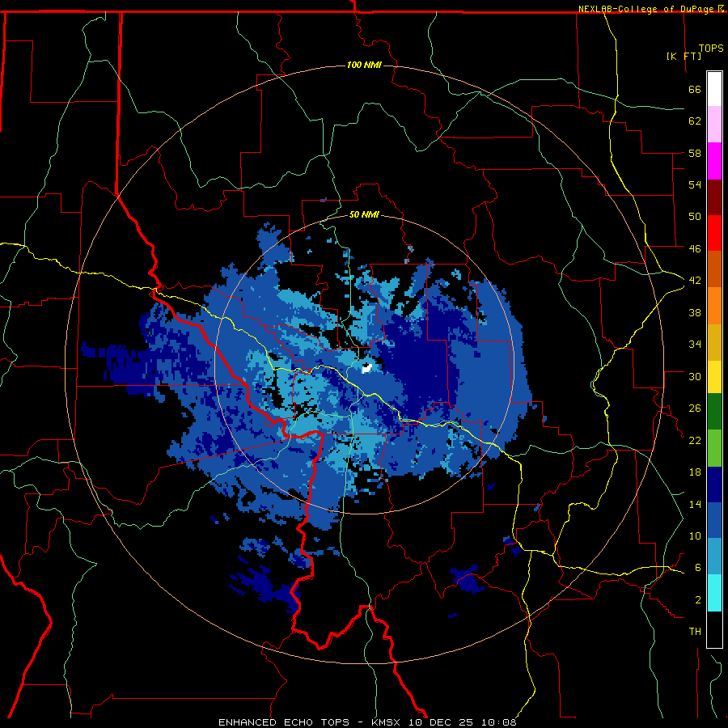Click the legend value 50
Image resolution: width=728 pixels, height=728 pixels.
click(695, 216)
